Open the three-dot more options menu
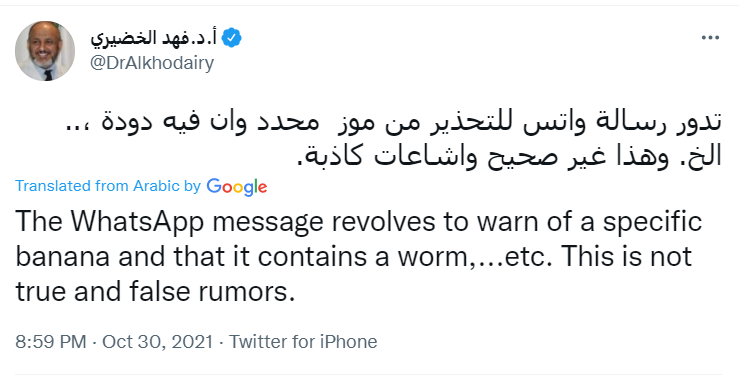Viewport: 739px width, 383px height. click(x=710, y=38)
